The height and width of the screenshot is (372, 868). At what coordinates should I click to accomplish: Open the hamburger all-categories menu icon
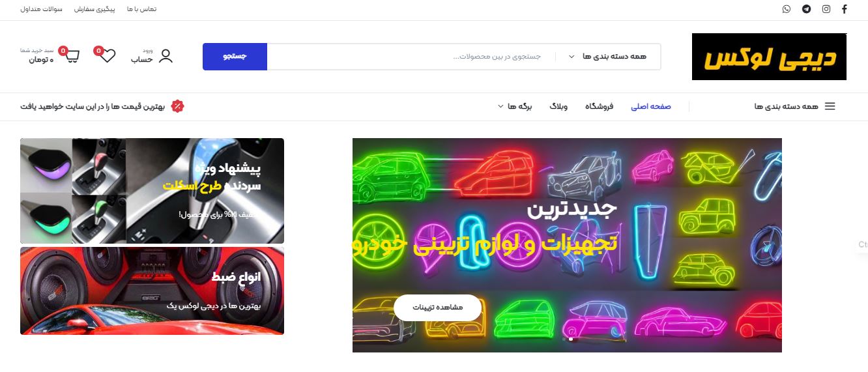click(830, 106)
